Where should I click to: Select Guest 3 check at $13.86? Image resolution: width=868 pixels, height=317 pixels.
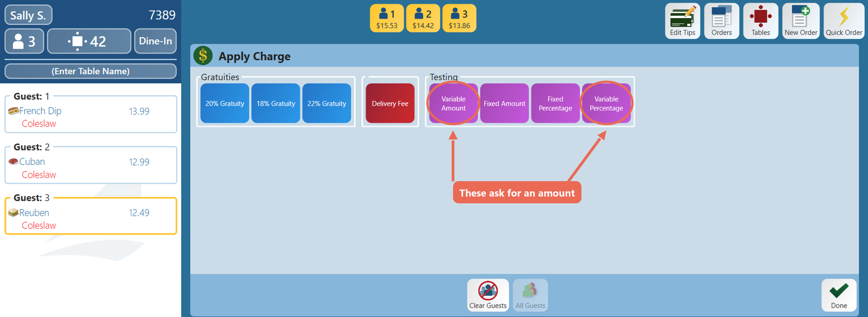[x=459, y=19]
